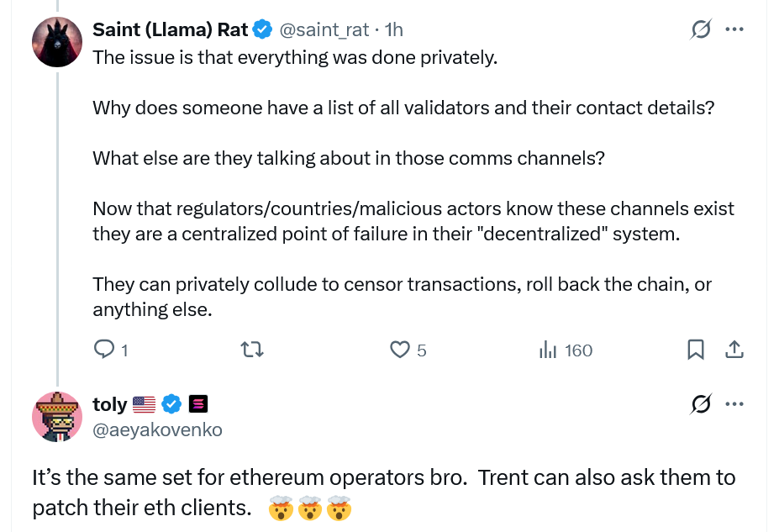The height and width of the screenshot is (532, 779).
Task: Open more options menu on toly's post
Action: click(x=734, y=405)
